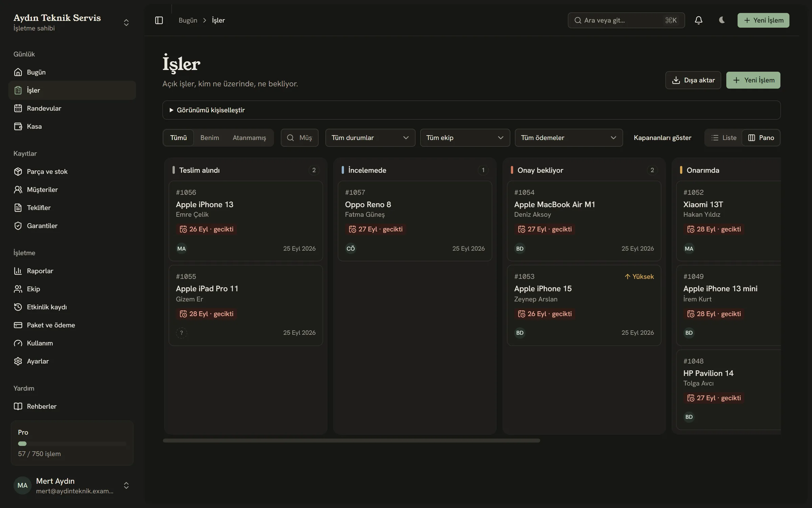Switch to Liste view

[x=724, y=137]
